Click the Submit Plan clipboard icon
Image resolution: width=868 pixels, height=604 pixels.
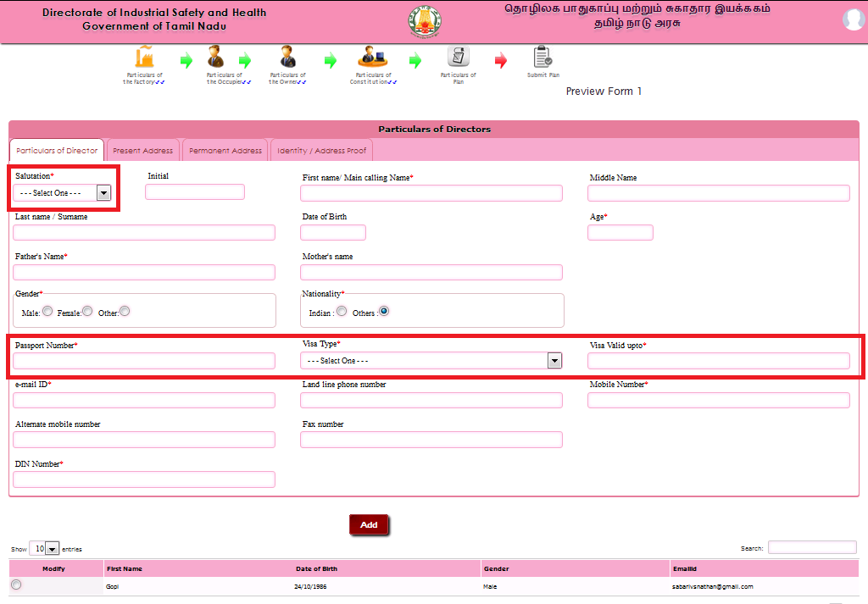(542, 57)
